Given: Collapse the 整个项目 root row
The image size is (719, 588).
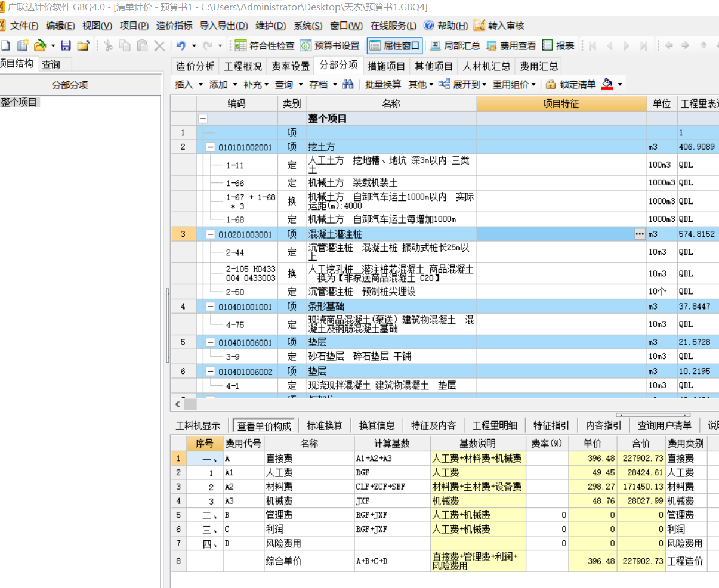Looking at the screenshot, I should tap(203, 119).
